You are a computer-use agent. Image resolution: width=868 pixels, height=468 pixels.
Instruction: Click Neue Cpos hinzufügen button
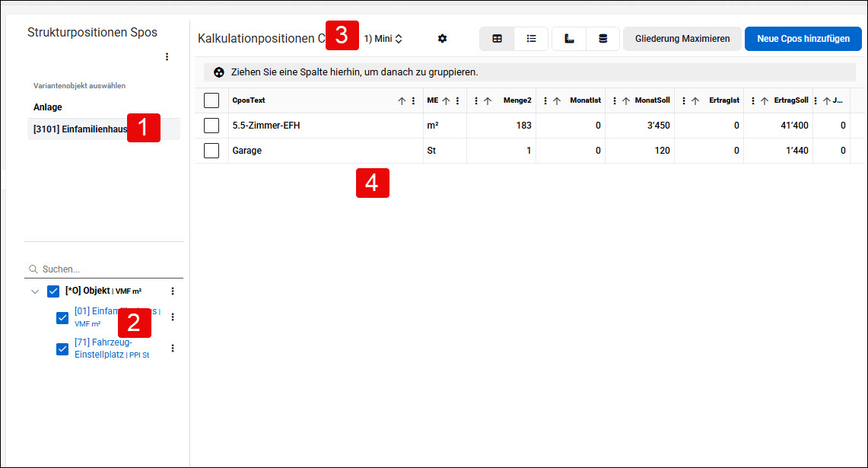(x=803, y=39)
